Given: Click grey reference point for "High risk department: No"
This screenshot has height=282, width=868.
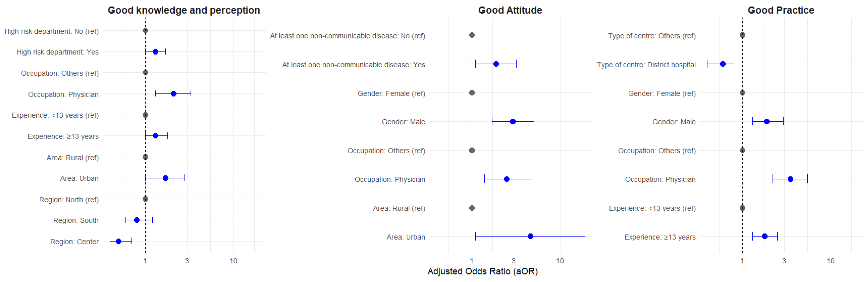Looking at the screenshot, I should pos(145,31).
